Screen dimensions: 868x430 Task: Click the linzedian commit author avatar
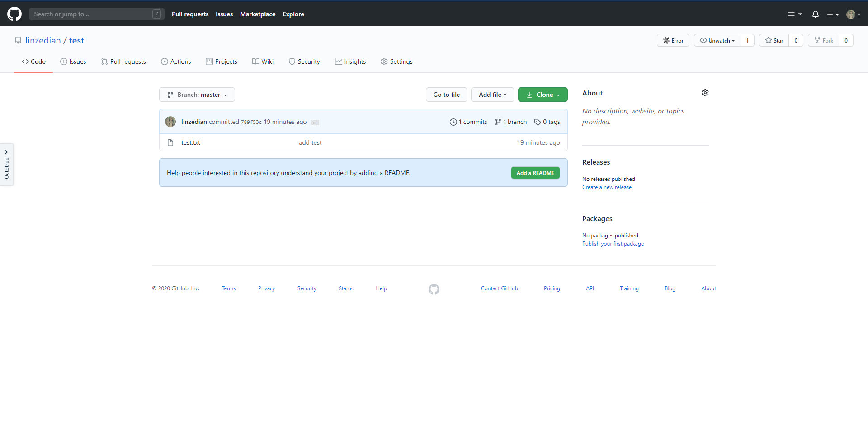170,122
